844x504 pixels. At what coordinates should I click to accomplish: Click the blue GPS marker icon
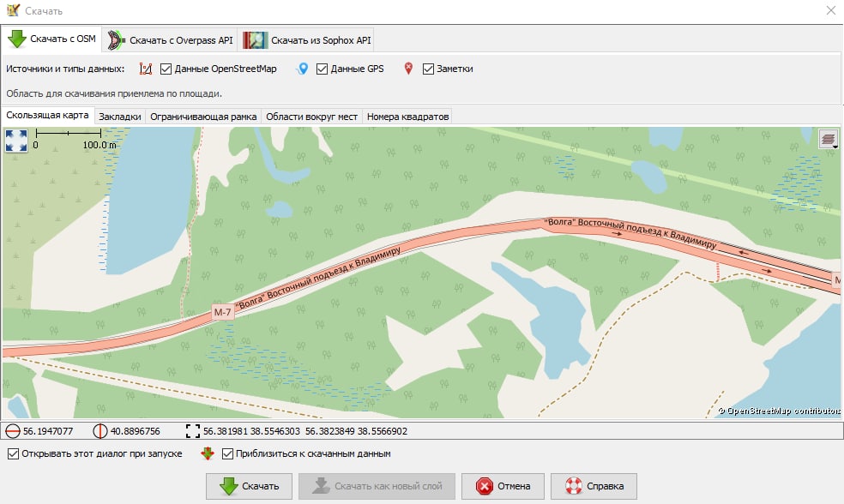tap(303, 69)
